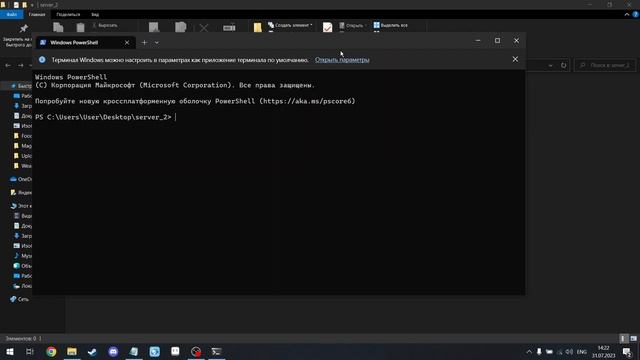Switch Explorer to details view icon
The width and height of the screenshot is (640, 360).
623,338
